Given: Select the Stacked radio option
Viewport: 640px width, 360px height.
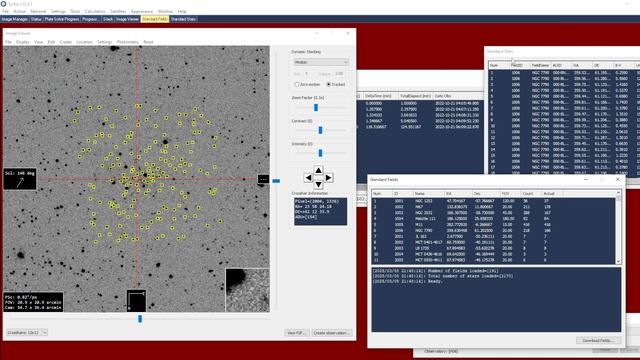Looking at the screenshot, I should click(x=336, y=84).
